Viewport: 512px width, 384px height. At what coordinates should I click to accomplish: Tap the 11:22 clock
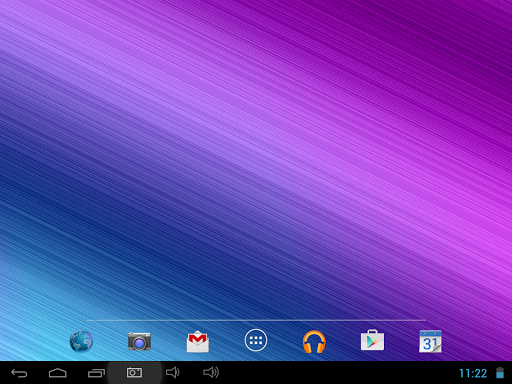[473, 373]
